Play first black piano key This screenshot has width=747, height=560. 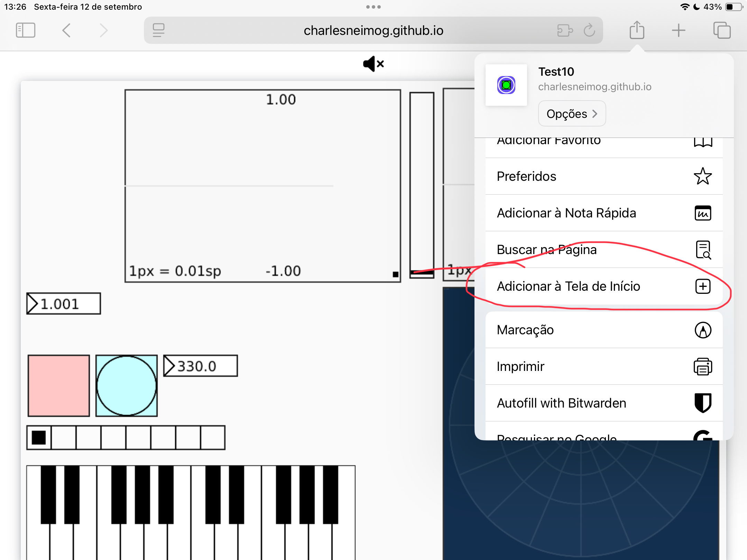[x=48, y=494]
